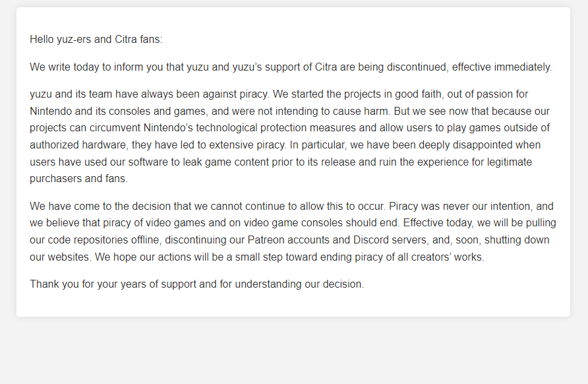The image size is (588, 384).
Task: Click the line starting 'our code repositories offline'
Action: click(x=289, y=240)
